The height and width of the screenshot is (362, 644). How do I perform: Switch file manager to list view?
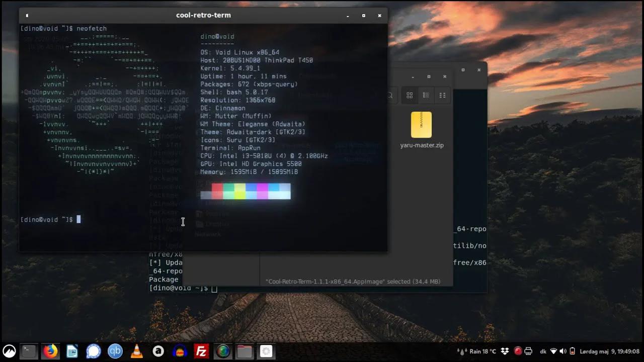(x=427, y=95)
